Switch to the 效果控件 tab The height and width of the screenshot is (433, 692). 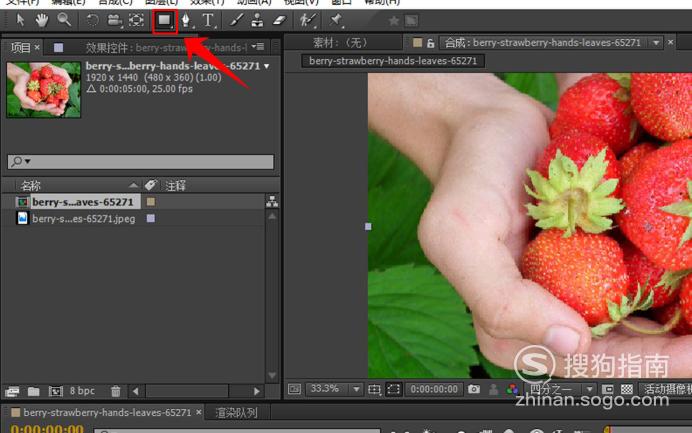pyautogui.click(x=166, y=47)
